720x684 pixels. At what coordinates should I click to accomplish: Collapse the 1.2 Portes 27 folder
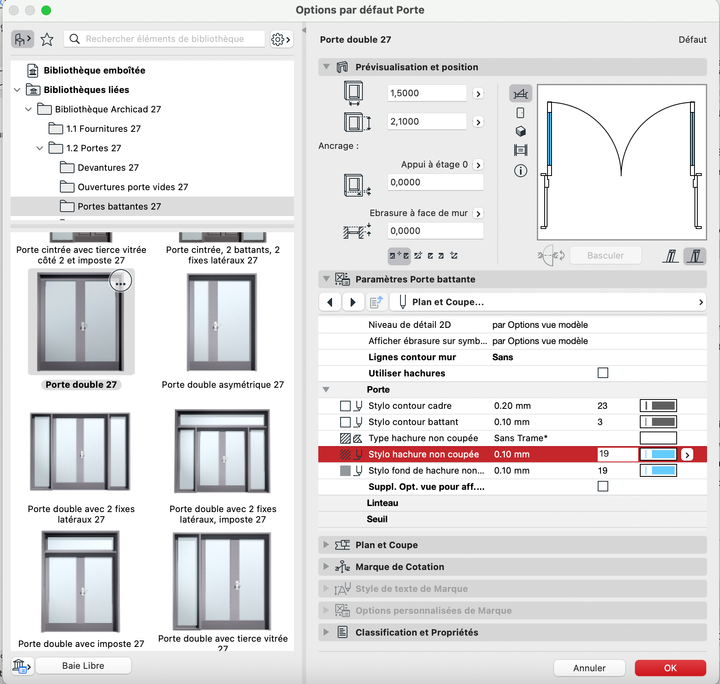pyautogui.click(x=41, y=148)
